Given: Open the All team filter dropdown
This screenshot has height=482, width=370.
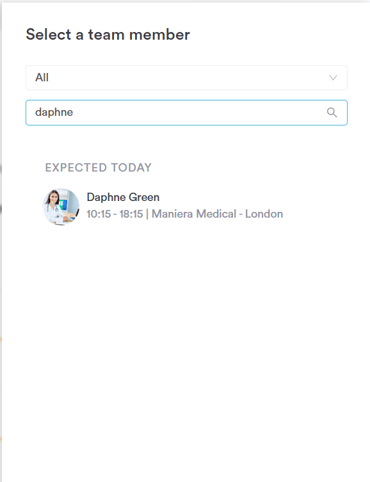Looking at the screenshot, I should coord(186,78).
